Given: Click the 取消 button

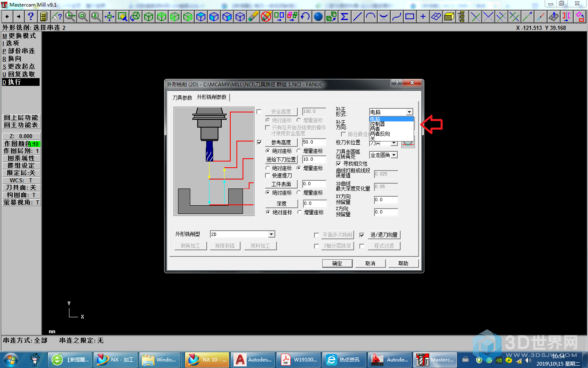Looking at the screenshot, I should [370, 263].
